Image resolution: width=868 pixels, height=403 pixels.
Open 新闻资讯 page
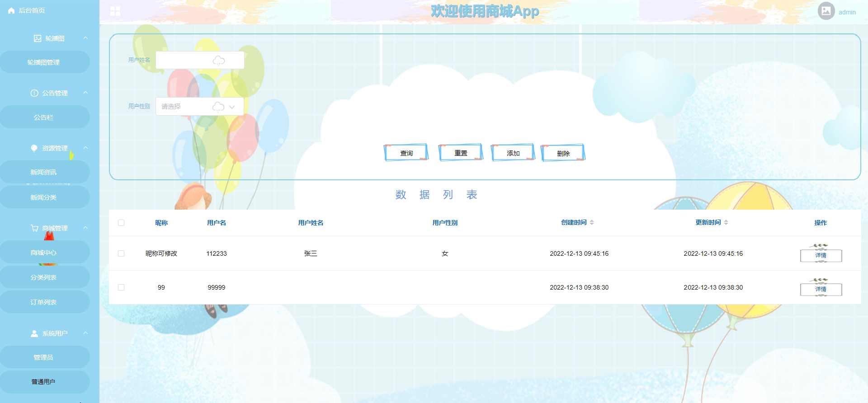click(44, 172)
